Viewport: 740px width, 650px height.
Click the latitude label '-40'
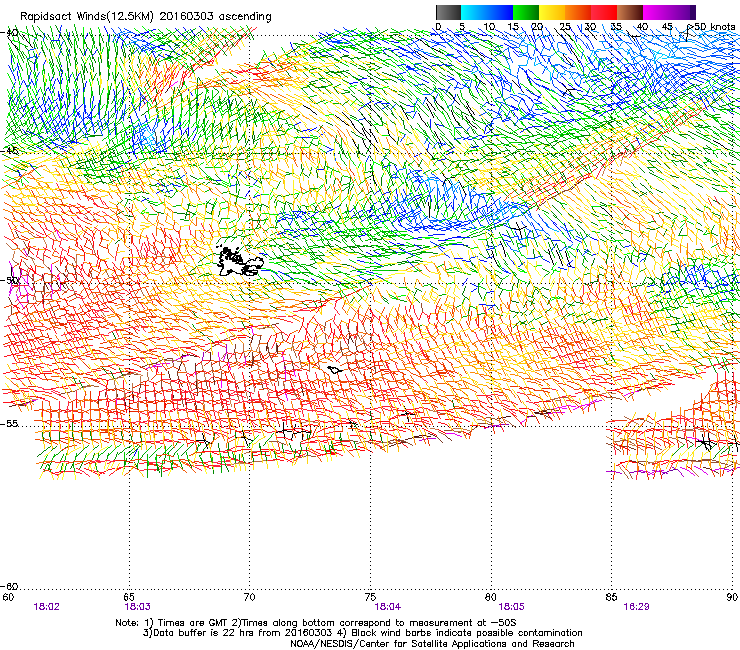9,33
